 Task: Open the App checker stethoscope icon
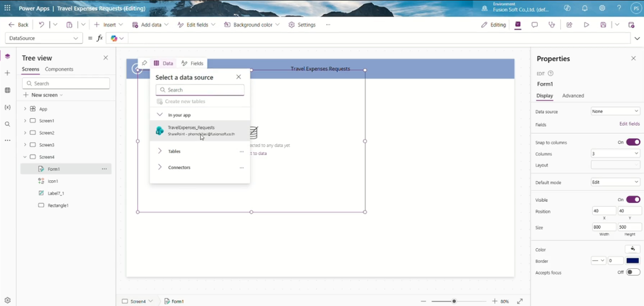pos(552,25)
